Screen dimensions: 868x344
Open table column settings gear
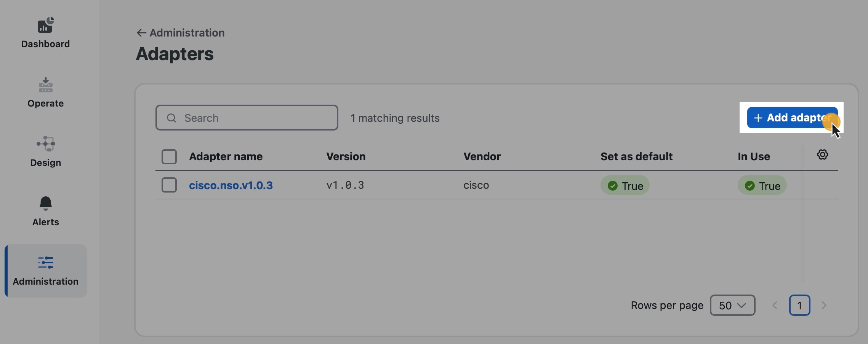[822, 154]
